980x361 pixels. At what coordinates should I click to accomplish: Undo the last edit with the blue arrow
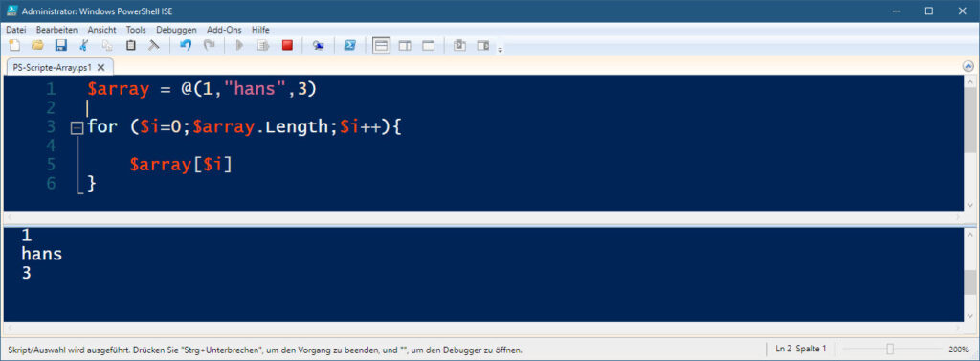click(x=186, y=45)
